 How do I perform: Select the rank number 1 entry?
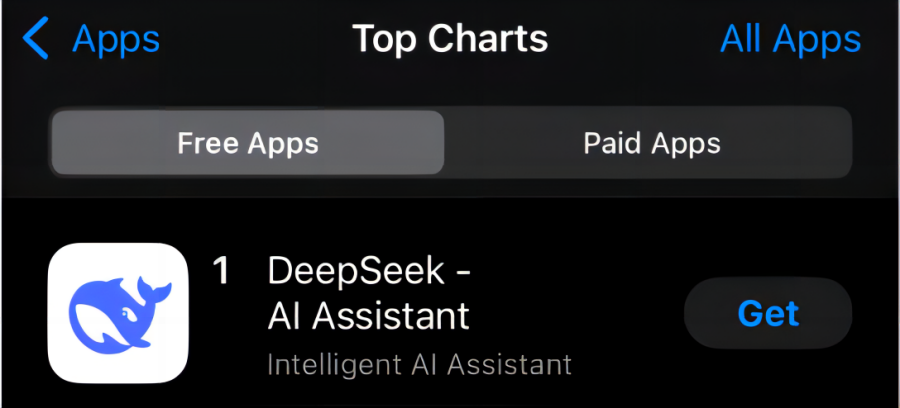(x=221, y=271)
